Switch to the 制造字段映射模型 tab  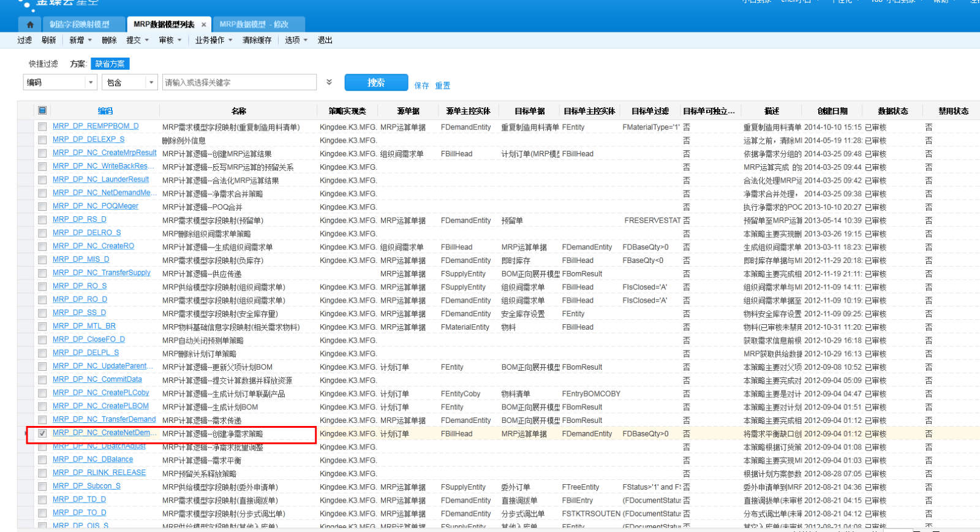(80, 25)
